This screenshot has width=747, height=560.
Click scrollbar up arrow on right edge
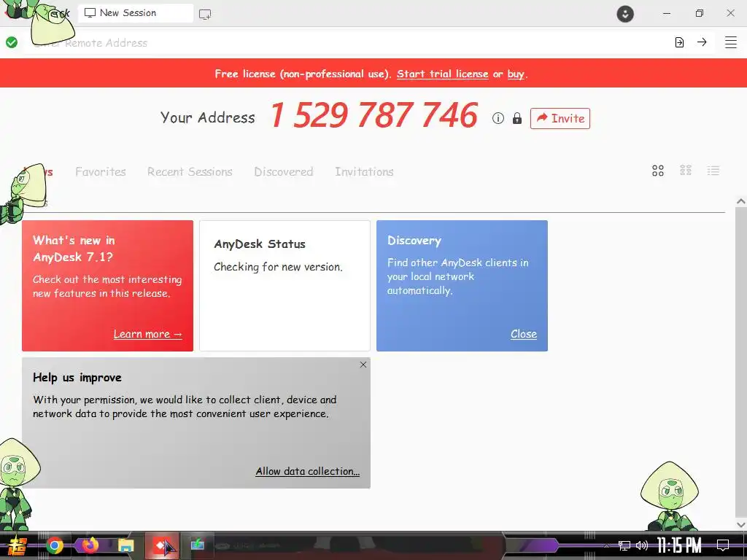pyautogui.click(x=741, y=201)
